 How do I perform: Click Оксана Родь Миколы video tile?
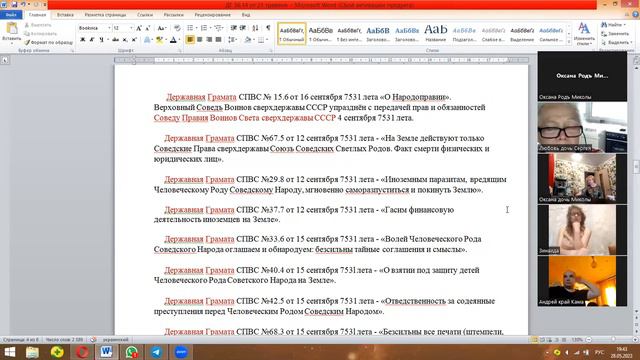point(582,76)
